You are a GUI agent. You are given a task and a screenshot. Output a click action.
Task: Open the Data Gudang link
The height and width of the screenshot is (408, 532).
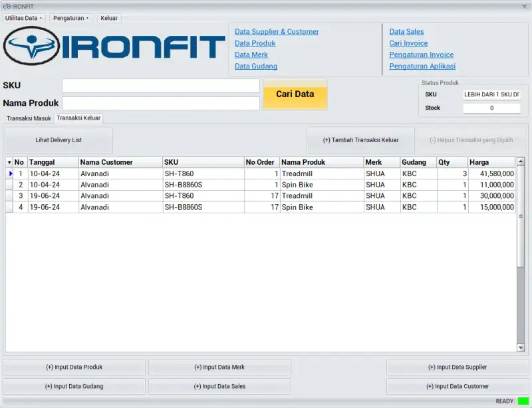click(256, 66)
